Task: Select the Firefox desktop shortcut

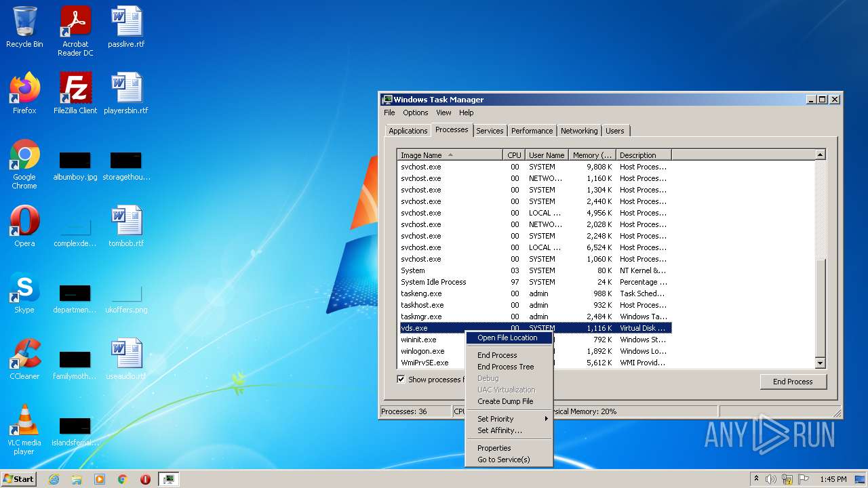Action: tap(24, 94)
